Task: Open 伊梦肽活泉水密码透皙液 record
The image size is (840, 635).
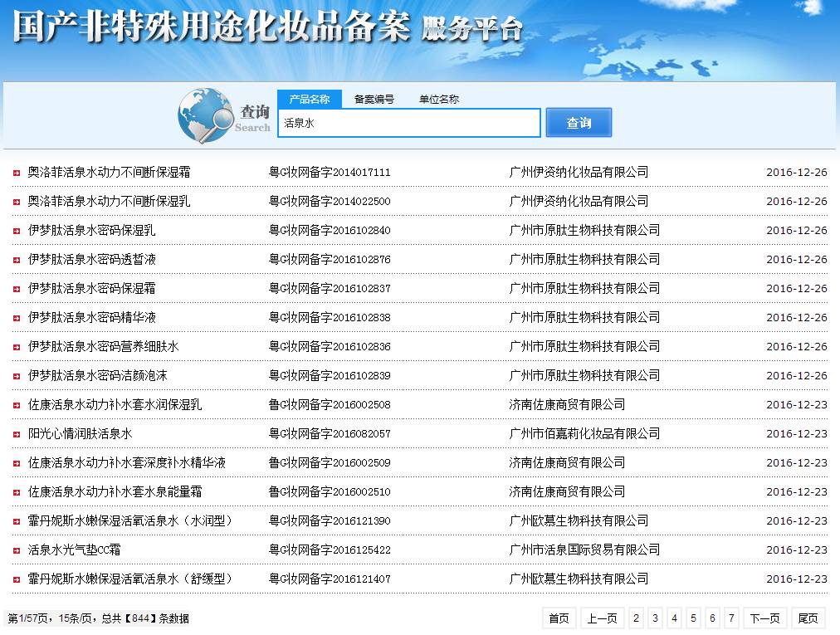Action: click(x=91, y=259)
